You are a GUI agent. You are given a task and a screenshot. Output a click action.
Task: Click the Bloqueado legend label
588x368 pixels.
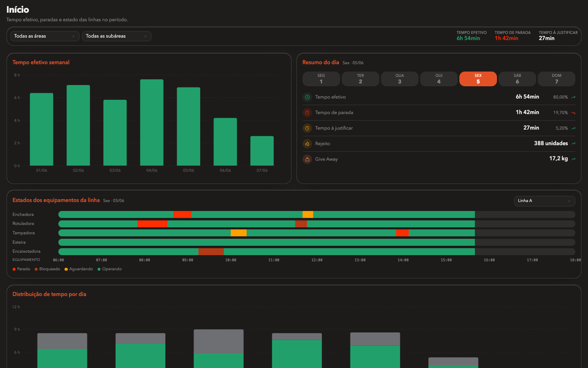pyautogui.click(x=50, y=269)
